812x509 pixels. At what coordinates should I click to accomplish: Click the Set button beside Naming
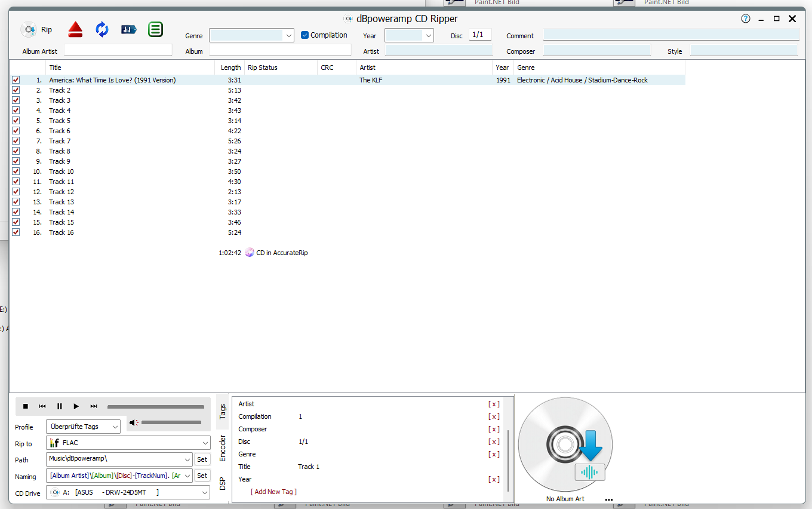tap(202, 476)
